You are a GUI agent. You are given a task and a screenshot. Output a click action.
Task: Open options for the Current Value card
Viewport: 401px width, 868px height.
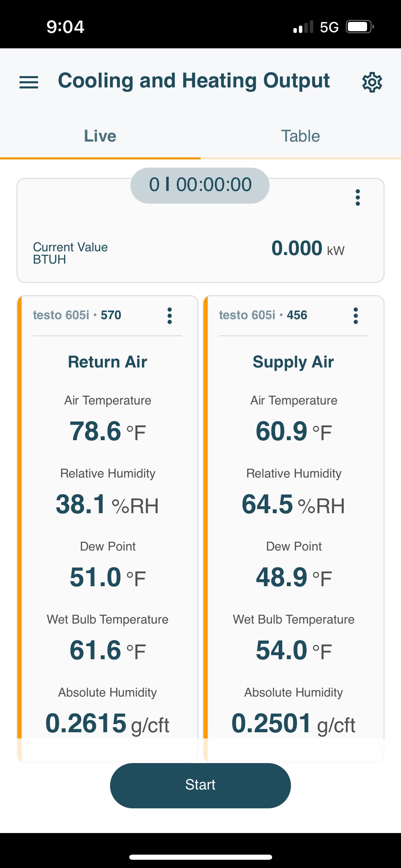click(358, 197)
